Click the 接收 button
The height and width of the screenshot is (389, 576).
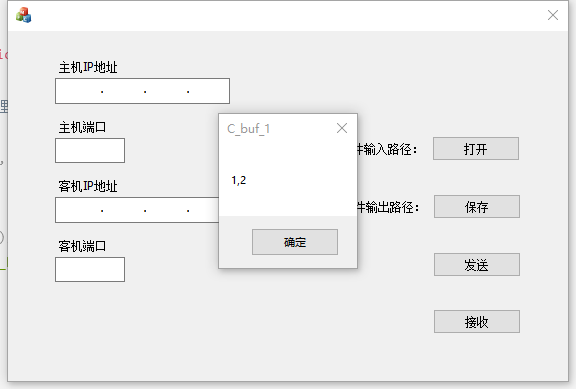coord(476,322)
